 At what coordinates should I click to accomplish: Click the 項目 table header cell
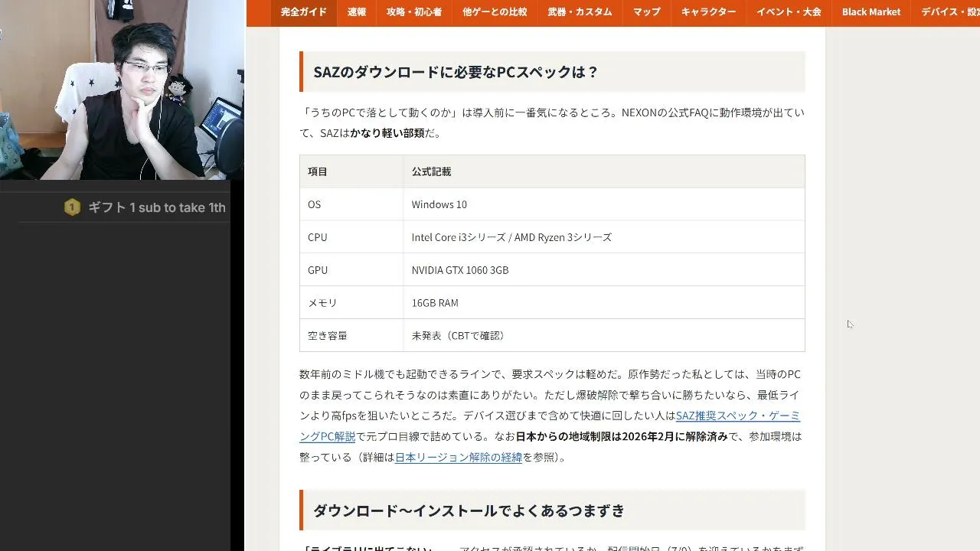click(x=351, y=171)
